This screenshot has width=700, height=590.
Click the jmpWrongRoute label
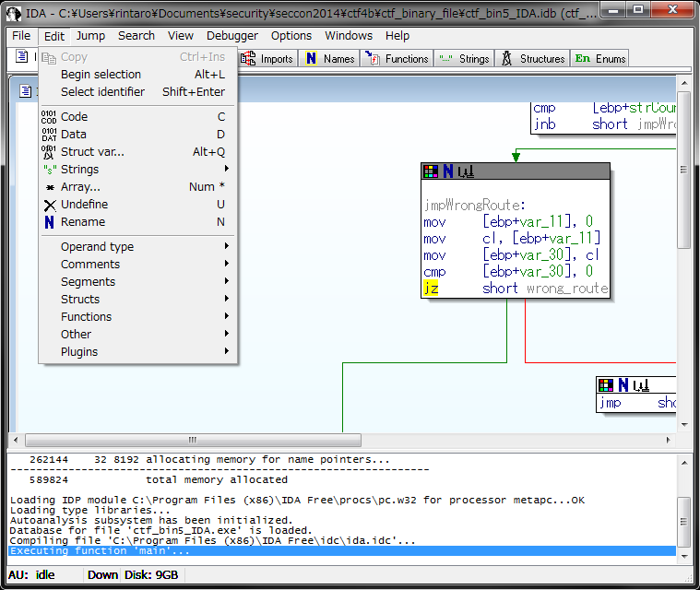(475, 206)
